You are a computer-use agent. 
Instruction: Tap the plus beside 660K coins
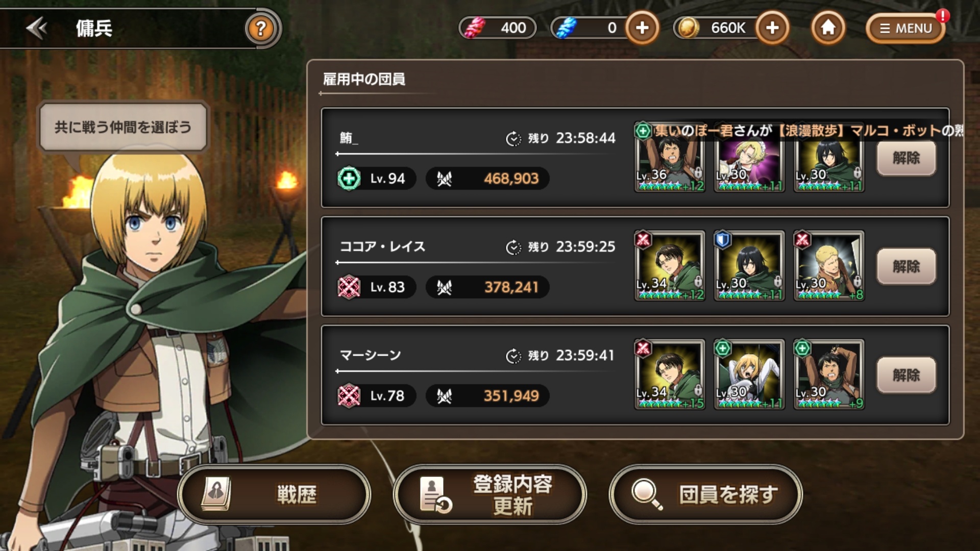pos(772,28)
